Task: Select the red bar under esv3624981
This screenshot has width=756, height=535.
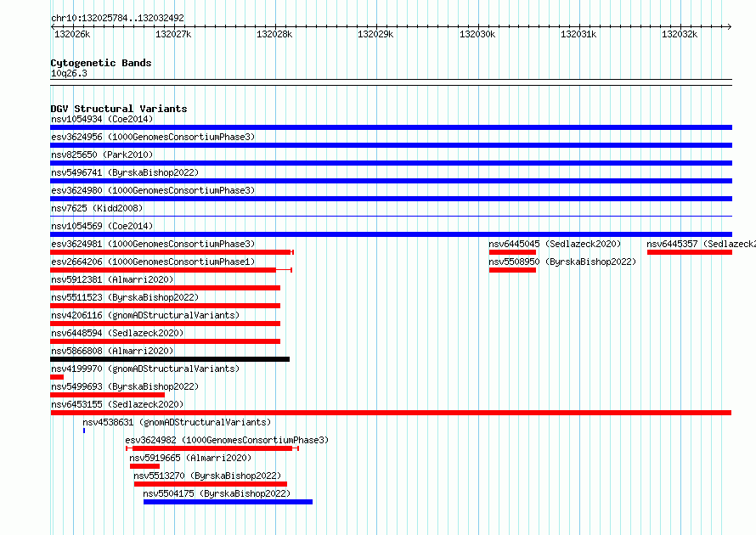Action: [171, 252]
